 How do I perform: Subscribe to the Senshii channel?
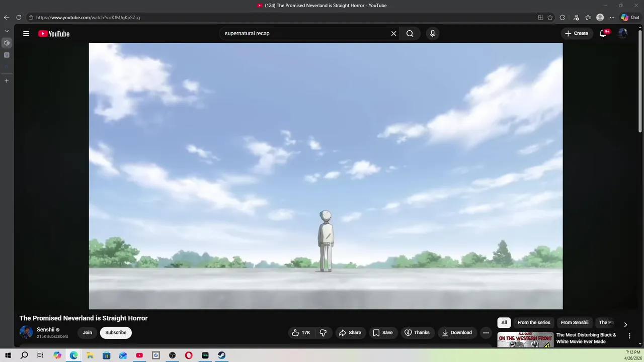(x=116, y=333)
